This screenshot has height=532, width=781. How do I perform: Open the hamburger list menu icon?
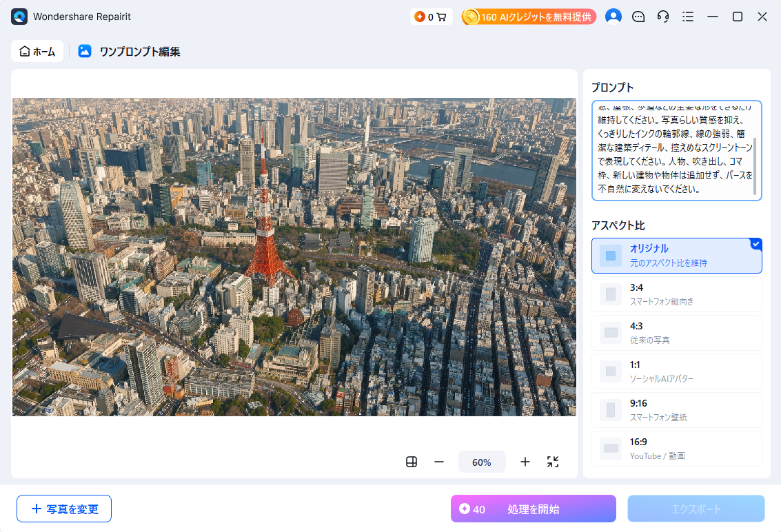tap(688, 17)
